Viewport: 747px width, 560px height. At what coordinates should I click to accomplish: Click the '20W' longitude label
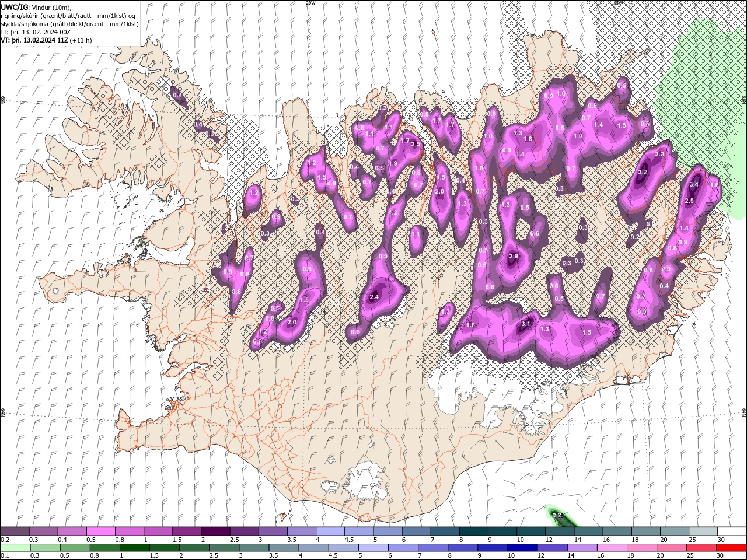coord(310,3)
